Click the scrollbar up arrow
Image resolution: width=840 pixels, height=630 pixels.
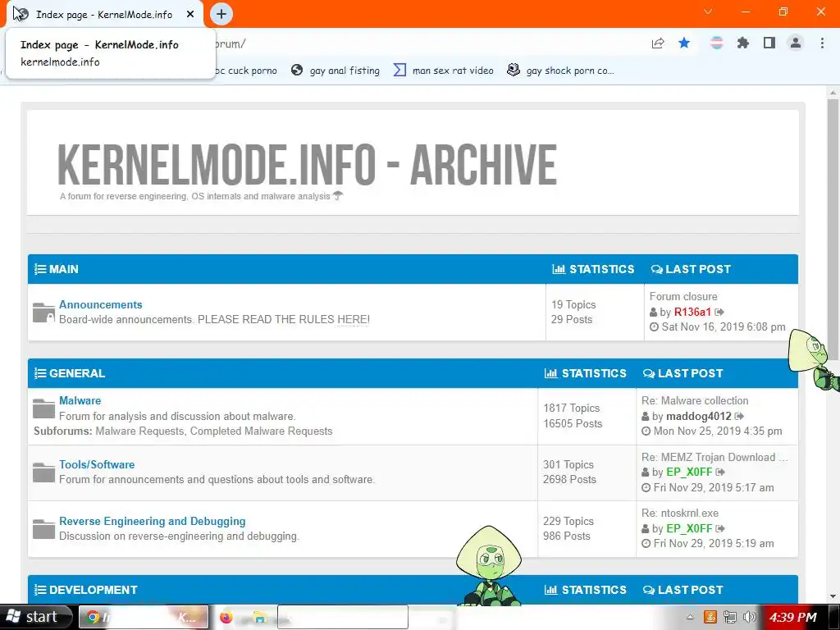(833, 93)
